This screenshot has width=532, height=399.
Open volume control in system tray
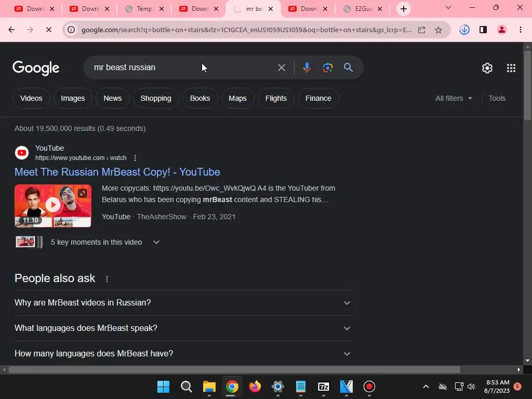pos(471,387)
